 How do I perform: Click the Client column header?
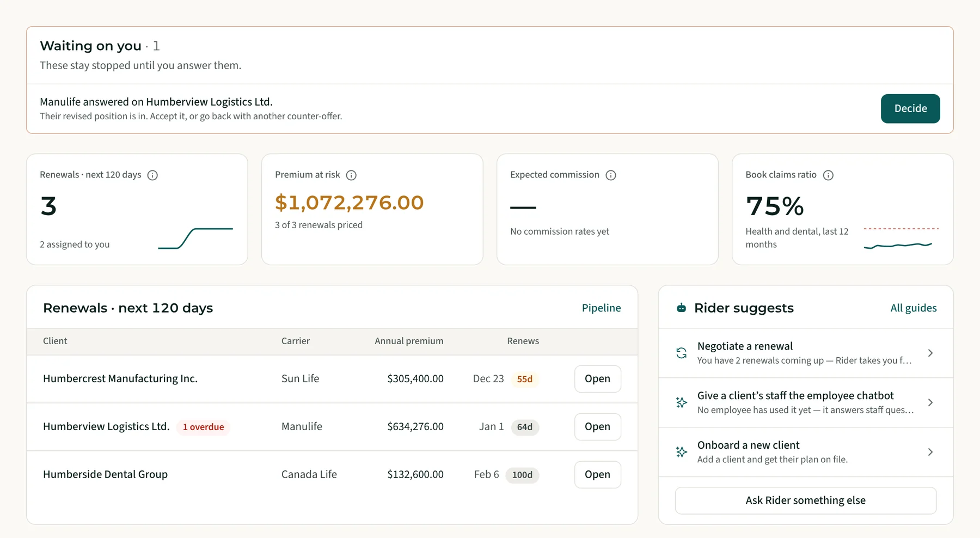55,341
